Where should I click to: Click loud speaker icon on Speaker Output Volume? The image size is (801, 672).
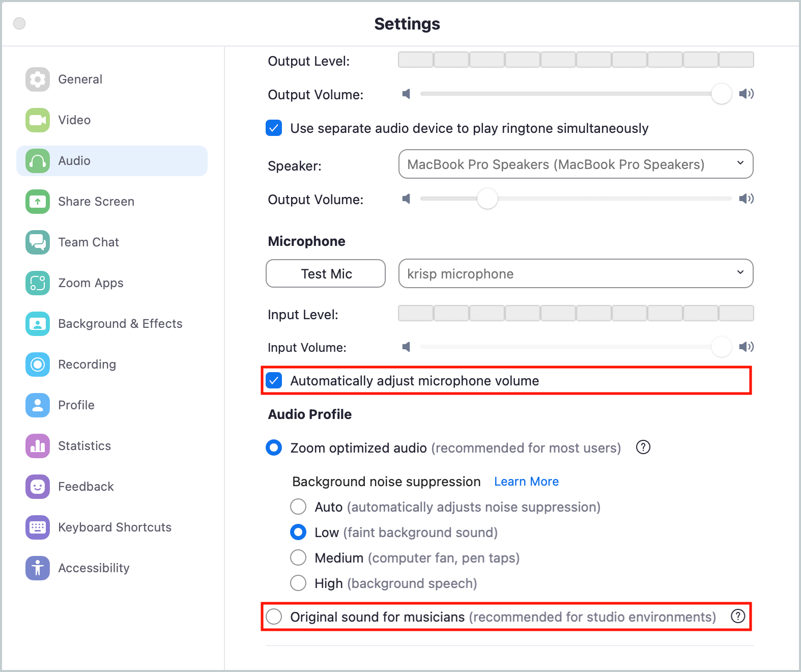point(747,199)
